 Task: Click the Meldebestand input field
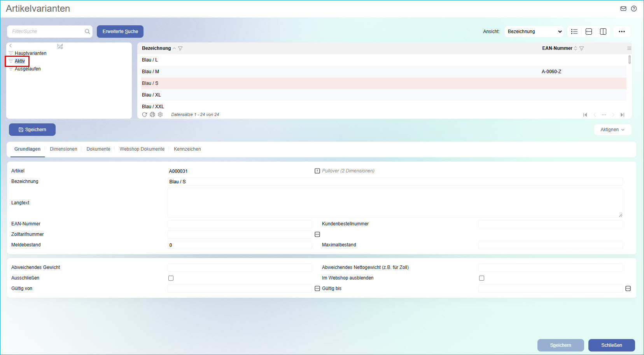[x=240, y=245]
